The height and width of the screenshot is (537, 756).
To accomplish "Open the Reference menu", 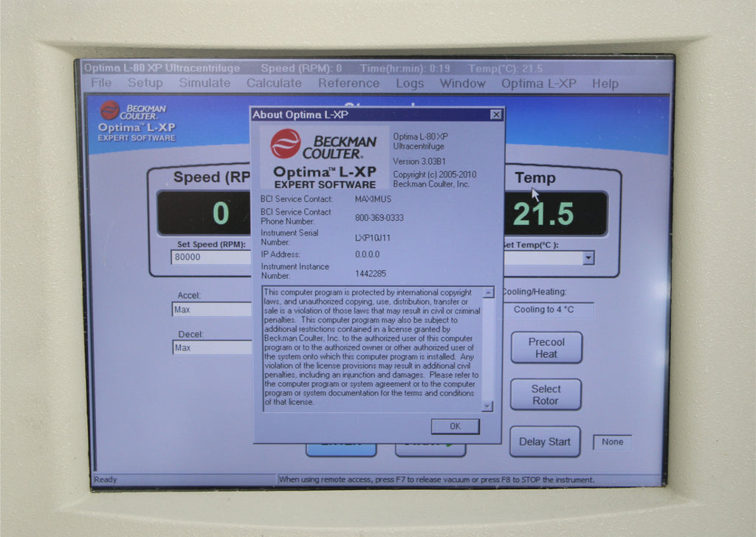I will coord(348,83).
